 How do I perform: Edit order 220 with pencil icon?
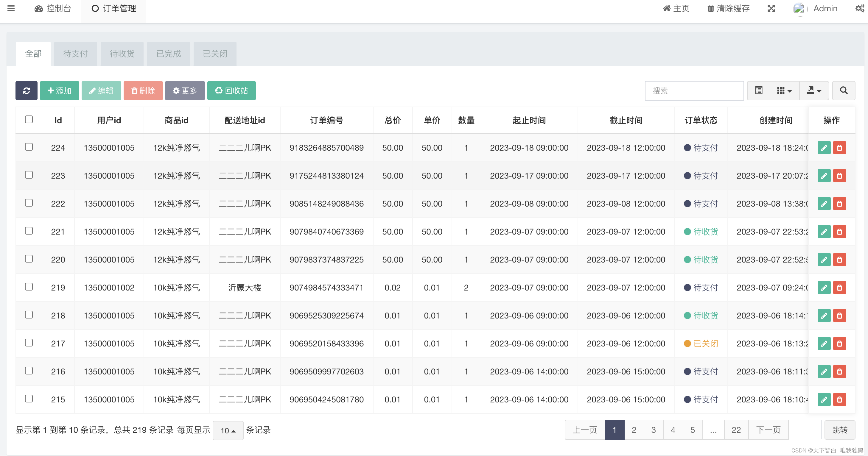(x=824, y=259)
